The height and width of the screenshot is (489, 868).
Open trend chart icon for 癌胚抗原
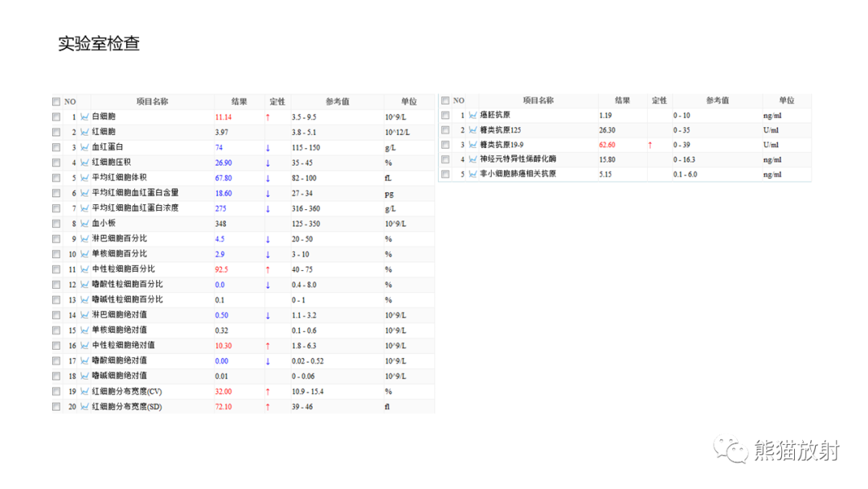[x=473, y=115]
